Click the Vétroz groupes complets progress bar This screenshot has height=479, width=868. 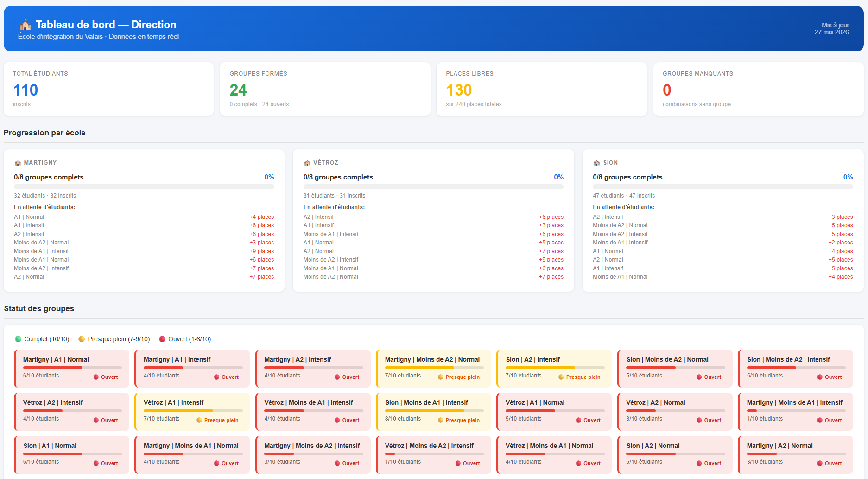tap(433, 187)
